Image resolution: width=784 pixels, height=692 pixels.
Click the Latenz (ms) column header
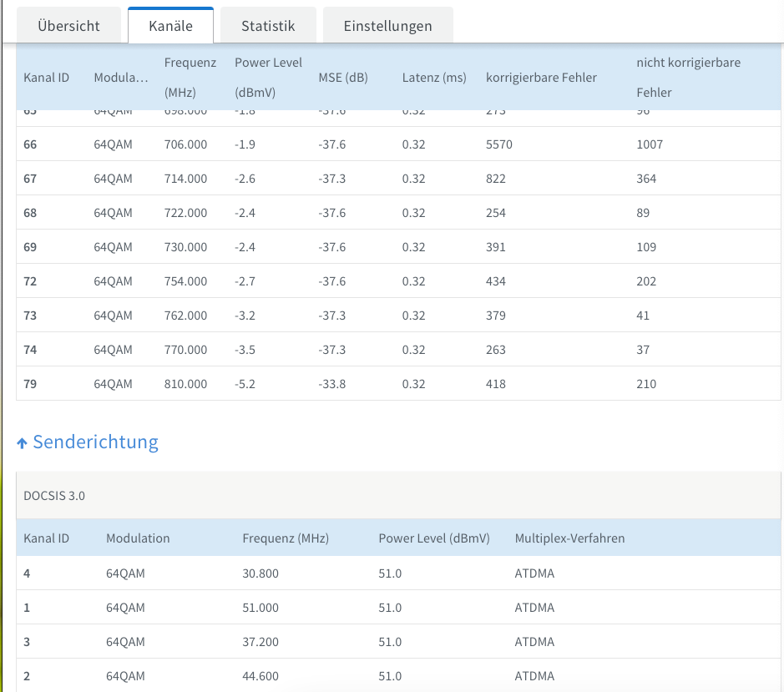(x=434, y=78)
